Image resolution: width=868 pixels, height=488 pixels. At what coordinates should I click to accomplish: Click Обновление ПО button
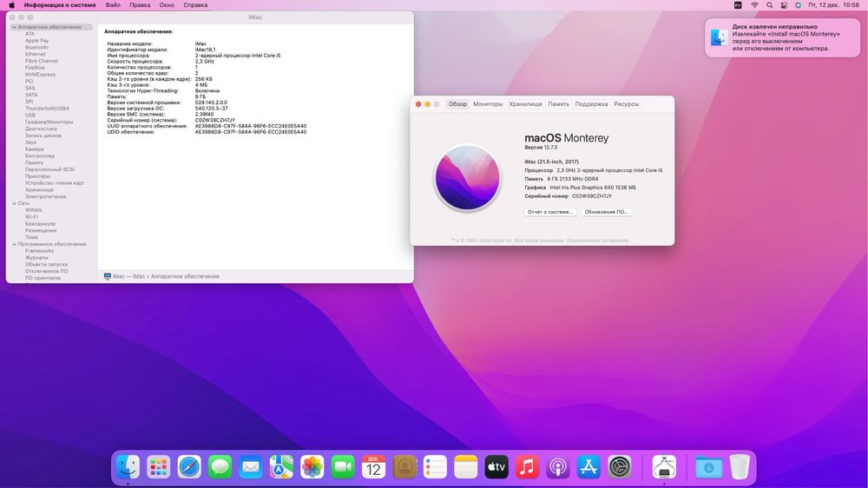606,212
